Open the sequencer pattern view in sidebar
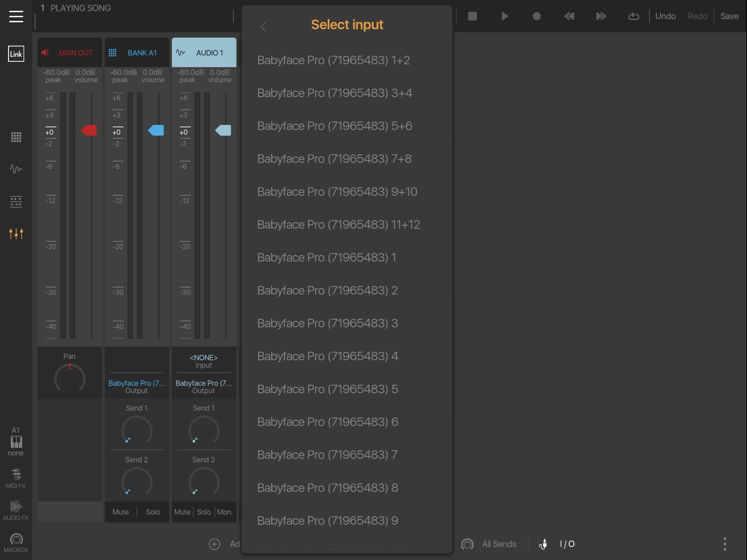This screenshot has height=560, width=747. 16,201
